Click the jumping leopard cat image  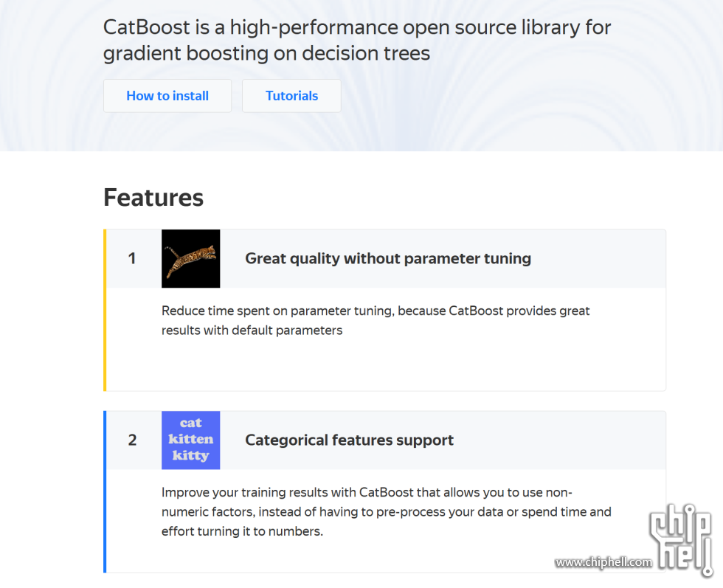point(191,259)
